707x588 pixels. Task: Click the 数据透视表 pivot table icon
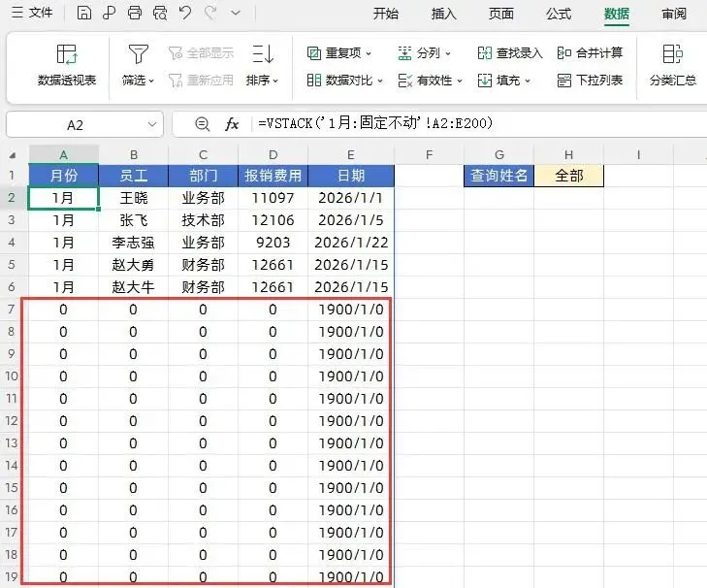(67, 54)
